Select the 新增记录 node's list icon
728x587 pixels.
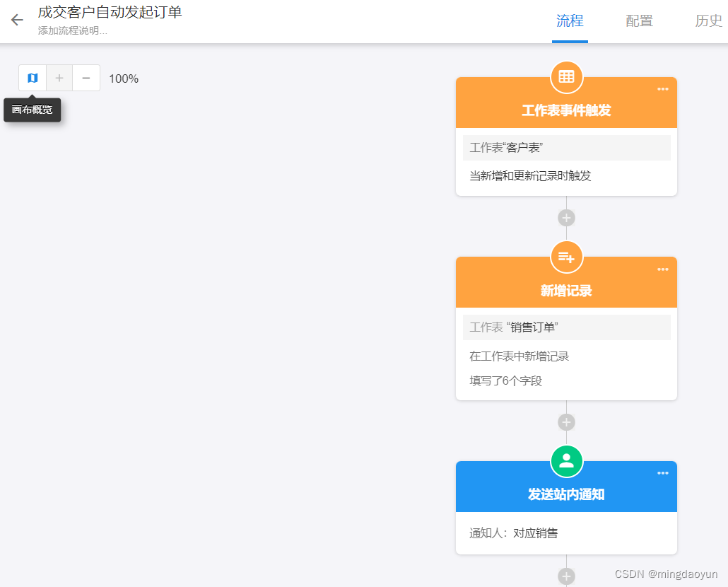(x=566, y=257)
